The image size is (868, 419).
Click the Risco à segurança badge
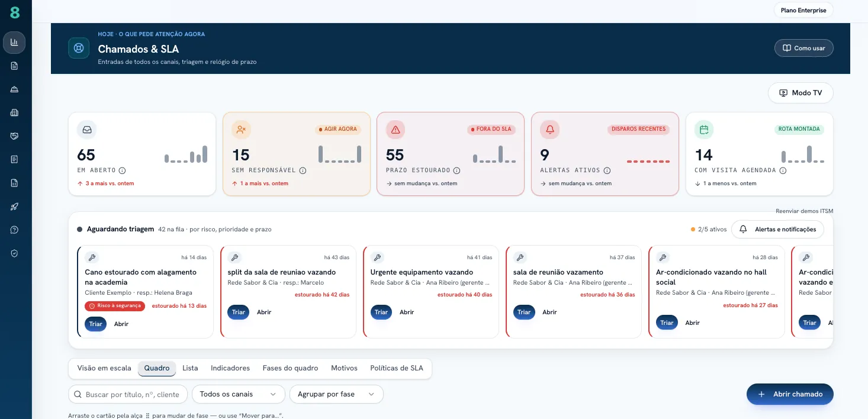115,306
